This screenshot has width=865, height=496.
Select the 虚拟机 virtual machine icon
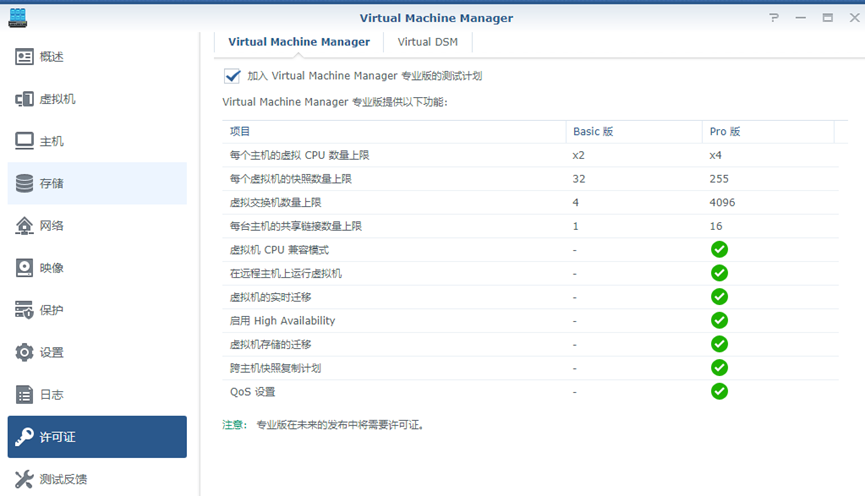24,99
